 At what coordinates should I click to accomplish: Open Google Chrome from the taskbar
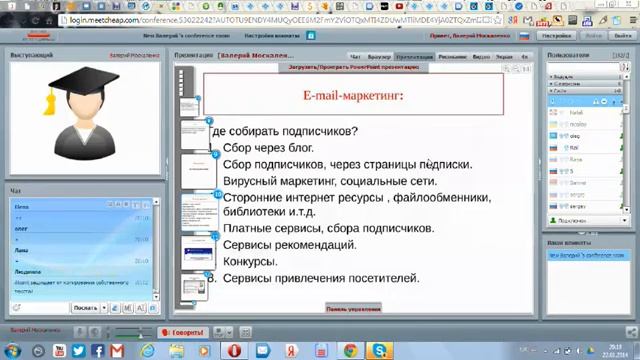click(350, 351)
